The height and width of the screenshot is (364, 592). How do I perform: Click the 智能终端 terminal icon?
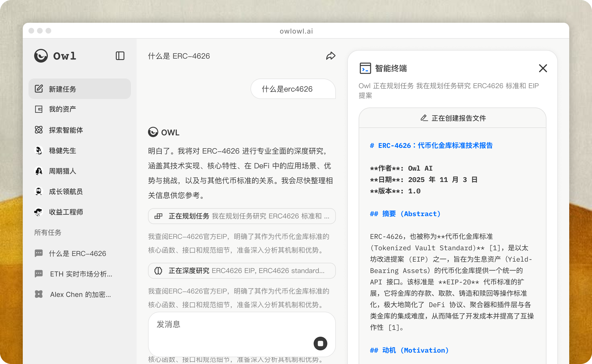point(365,68)
